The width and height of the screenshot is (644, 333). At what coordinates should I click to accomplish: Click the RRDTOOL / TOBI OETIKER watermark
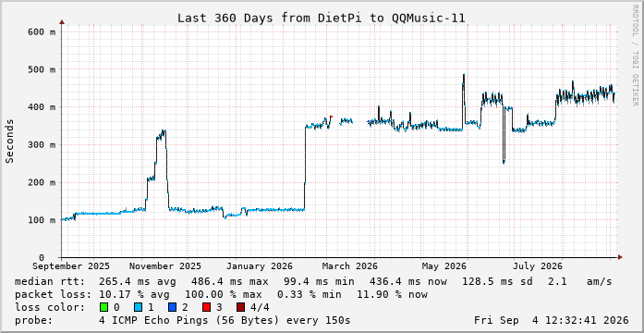click(x=635, y=55)
